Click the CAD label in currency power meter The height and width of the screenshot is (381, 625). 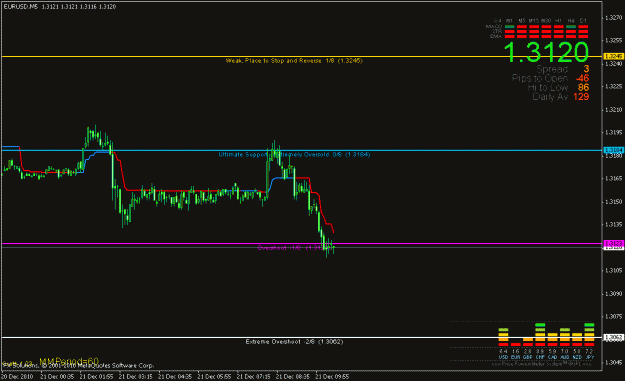coord(552,357)
